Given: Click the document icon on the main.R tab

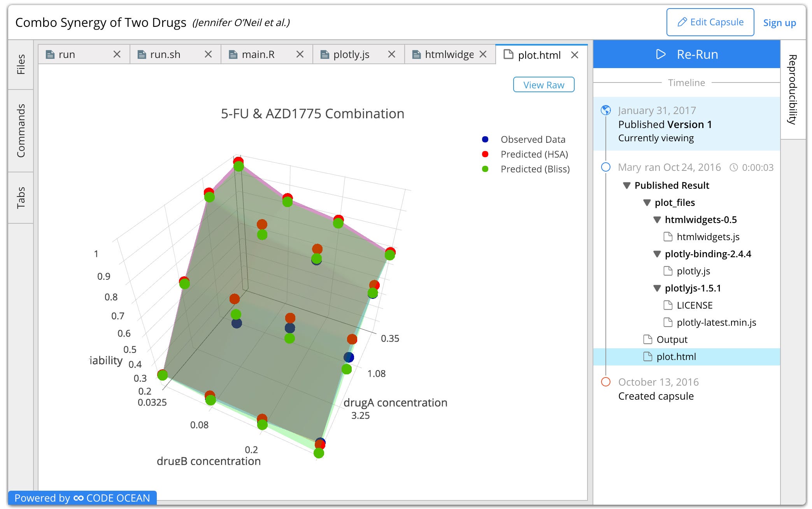Looking at the screenshot, I should coord(233,54).
